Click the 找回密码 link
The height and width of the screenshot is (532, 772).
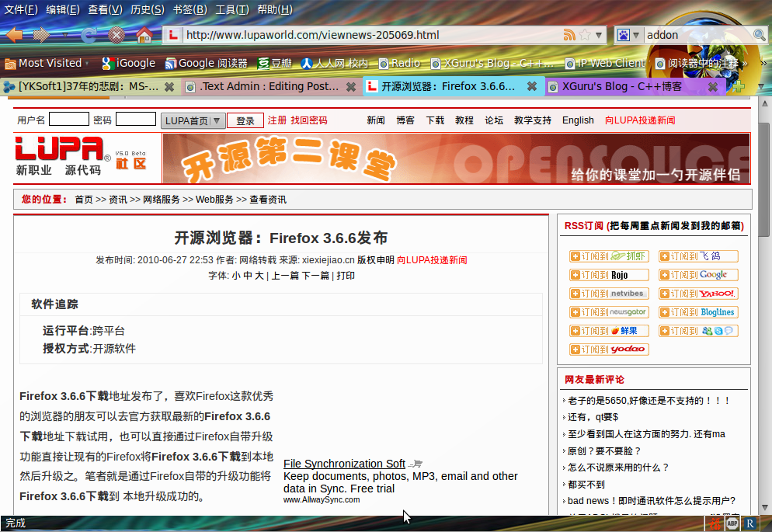308,120
